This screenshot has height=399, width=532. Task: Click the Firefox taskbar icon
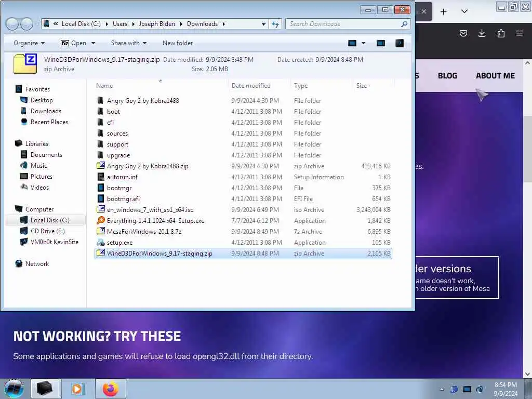110,389
